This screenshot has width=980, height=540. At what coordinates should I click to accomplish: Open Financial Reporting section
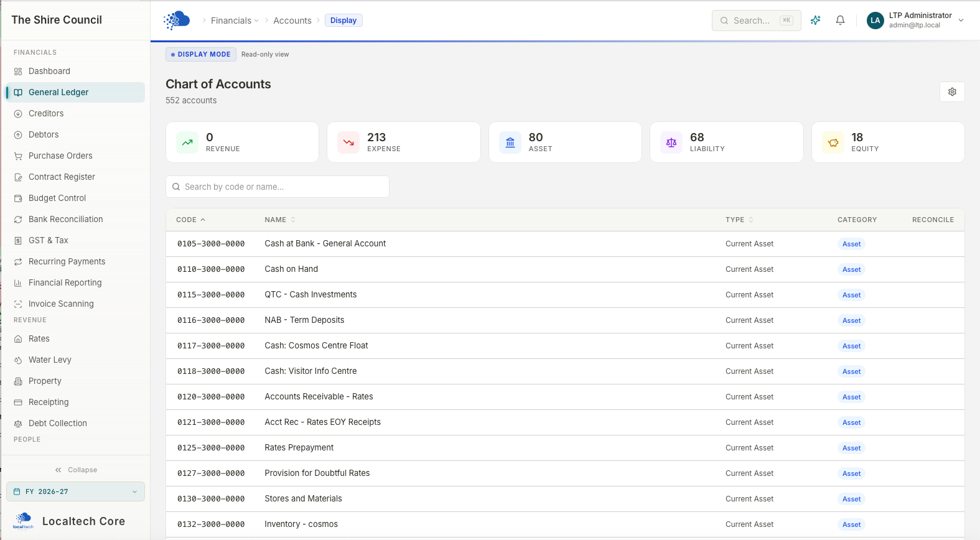[x=75, y=283]
